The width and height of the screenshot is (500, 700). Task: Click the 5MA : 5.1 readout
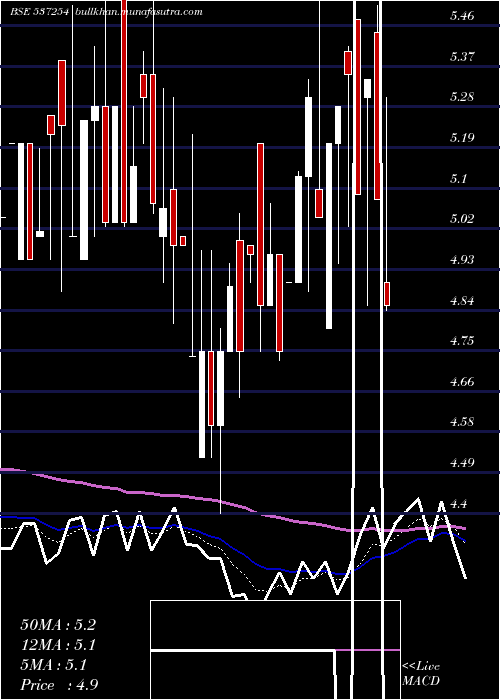tap(54, 665)
